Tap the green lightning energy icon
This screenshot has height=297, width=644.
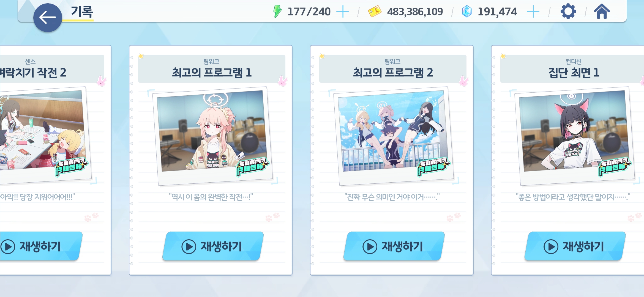click(x=277, y=12)
